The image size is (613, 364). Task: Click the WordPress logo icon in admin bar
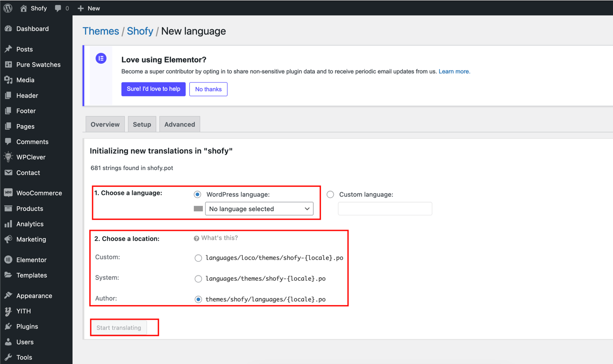point(8,8)
